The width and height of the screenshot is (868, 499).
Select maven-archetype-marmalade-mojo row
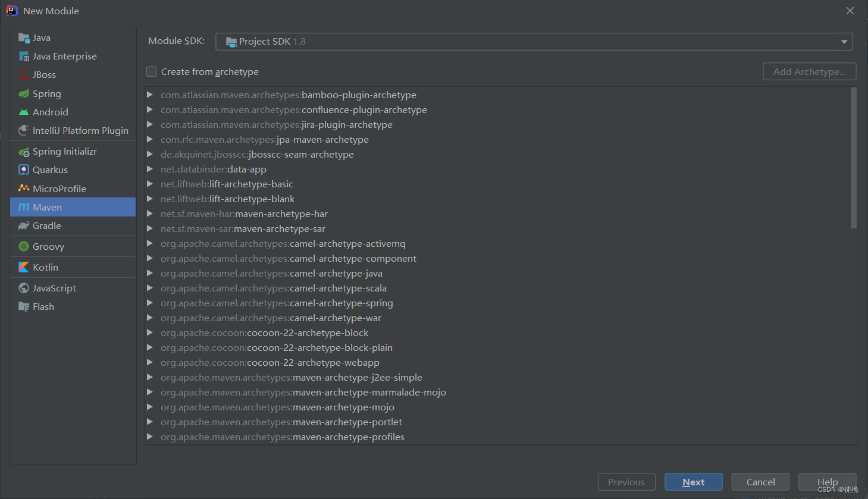click(x=497, y=393)
